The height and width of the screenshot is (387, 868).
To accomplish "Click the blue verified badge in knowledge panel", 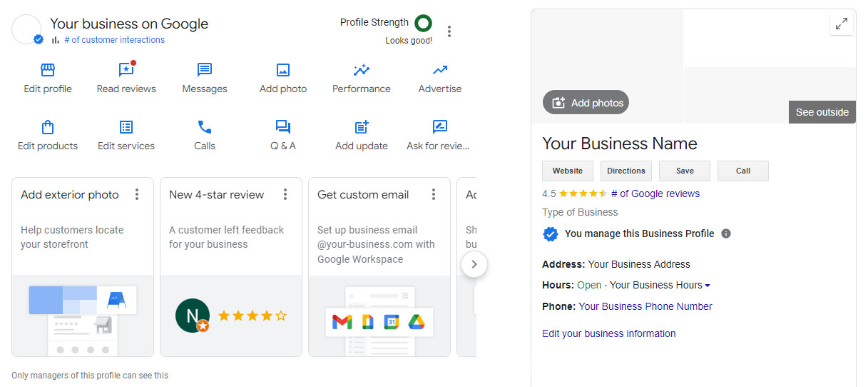I will 550,233.
